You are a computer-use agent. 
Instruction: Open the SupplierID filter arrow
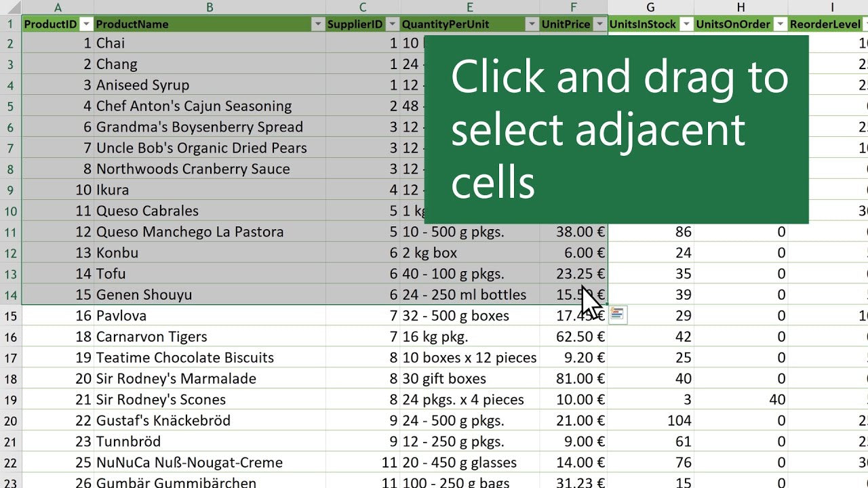[x=392, y=24]
